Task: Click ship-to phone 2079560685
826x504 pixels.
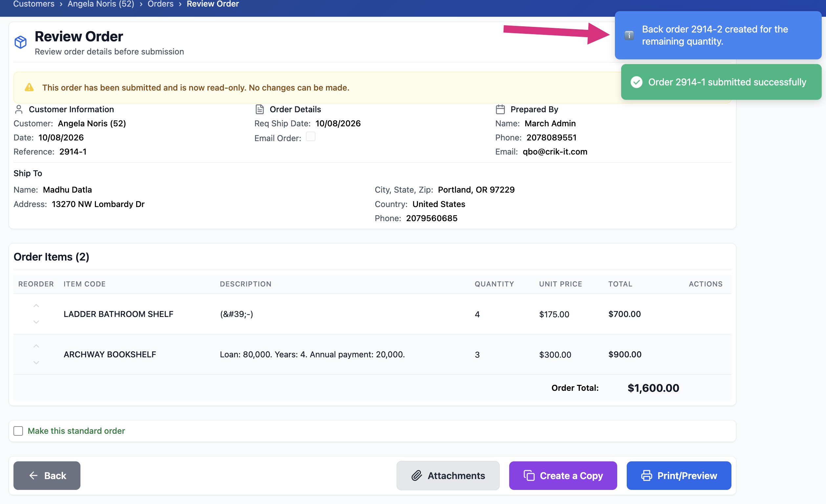Action: 431,219
